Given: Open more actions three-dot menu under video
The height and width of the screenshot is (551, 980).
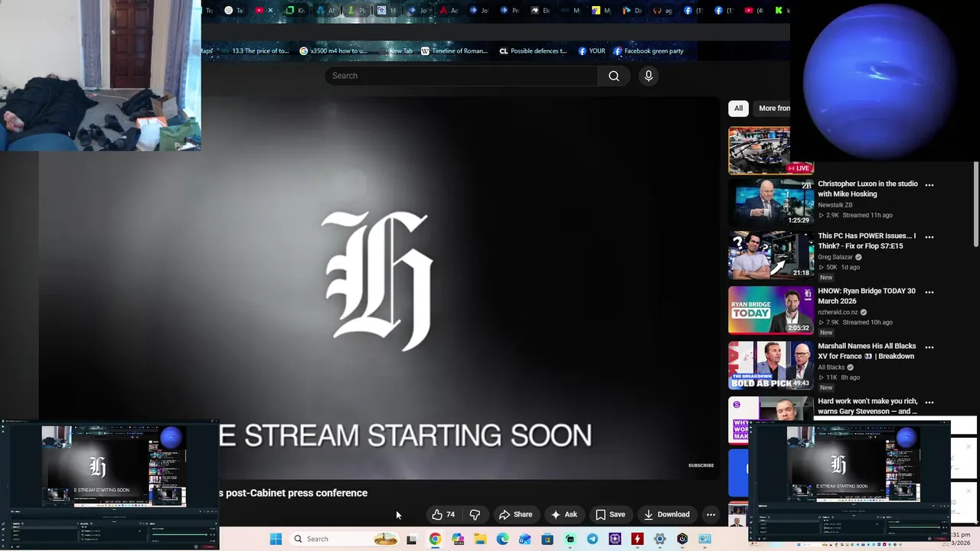Looking at the screenshot, I should click(x=710, y=514).
